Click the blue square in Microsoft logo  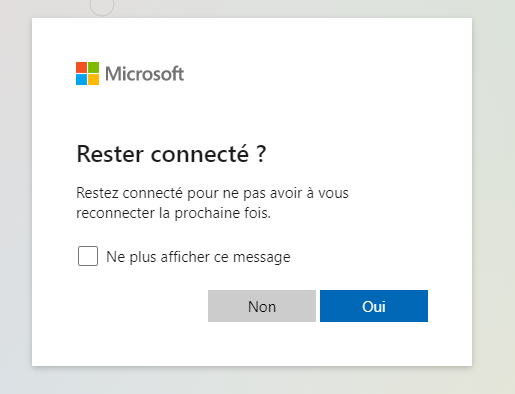click(81, 79)
